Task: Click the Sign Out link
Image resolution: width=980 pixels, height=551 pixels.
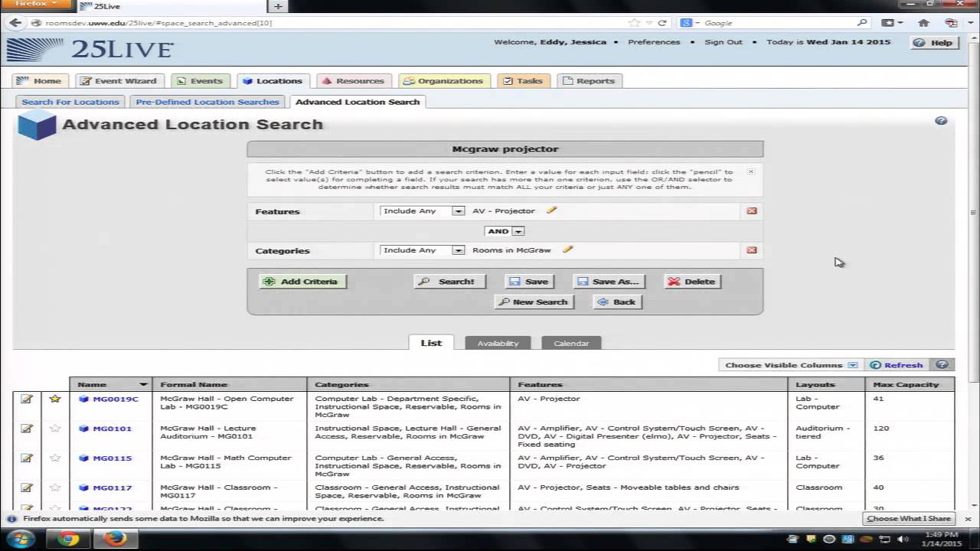Action: pos(724,42)
